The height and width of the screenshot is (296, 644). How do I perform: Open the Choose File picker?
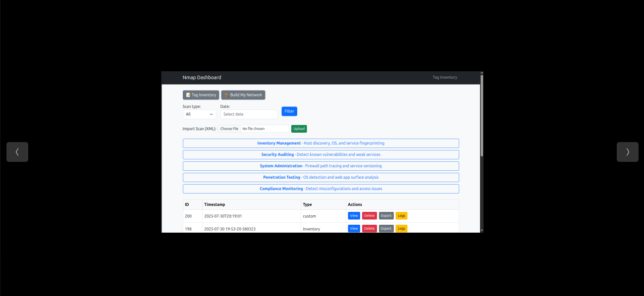229,129
